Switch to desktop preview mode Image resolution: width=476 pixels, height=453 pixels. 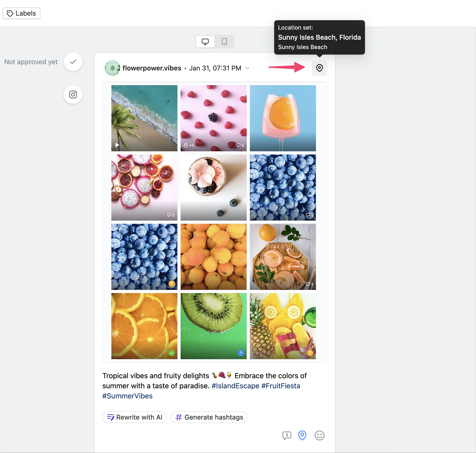pyautogui.click(x=205, y=42)
